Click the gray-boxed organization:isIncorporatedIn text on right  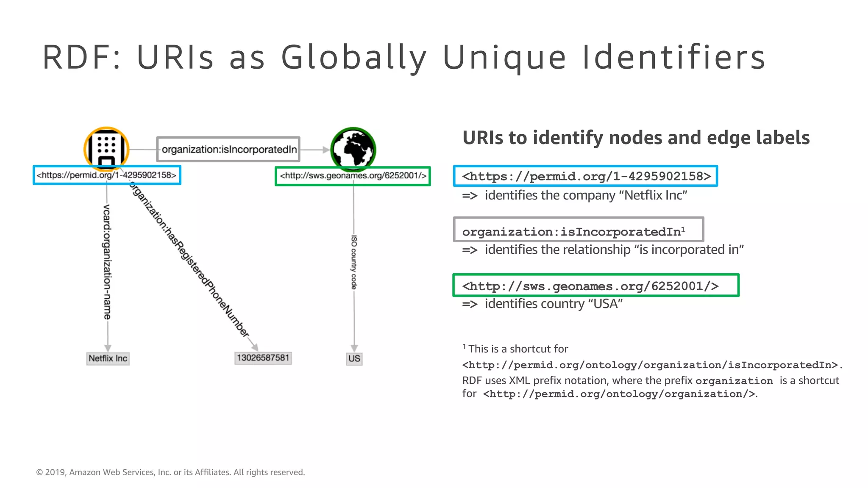(x=579, y=230)
